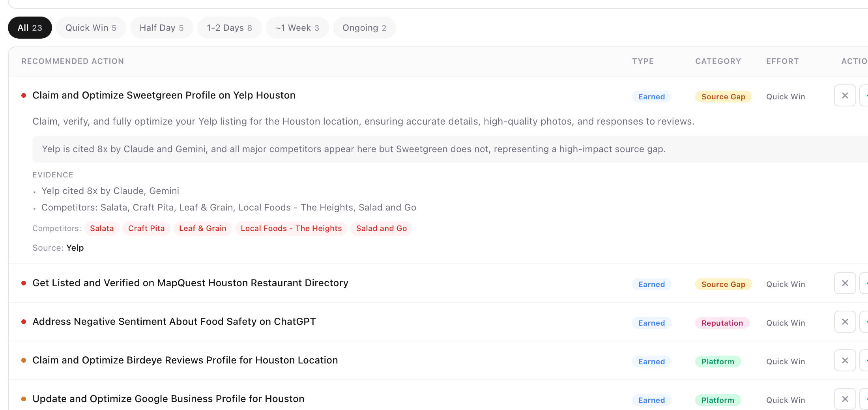Click the Category column header

click(x=718, y=61)
